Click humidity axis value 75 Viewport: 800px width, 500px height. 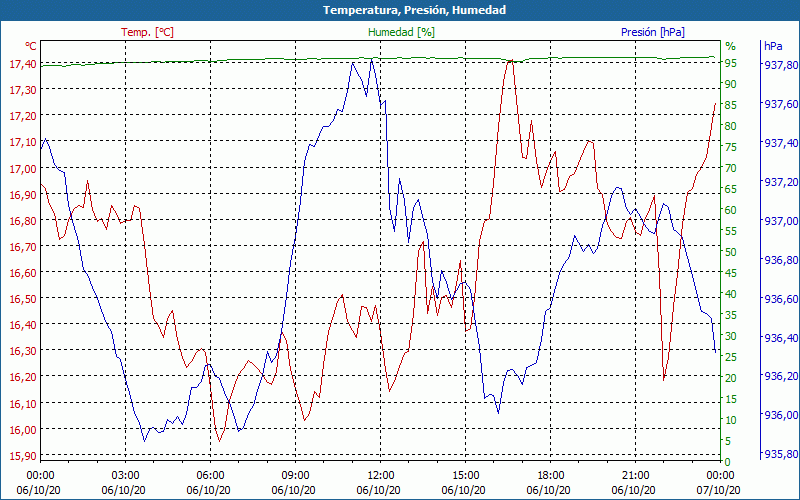tap(731, 147)
